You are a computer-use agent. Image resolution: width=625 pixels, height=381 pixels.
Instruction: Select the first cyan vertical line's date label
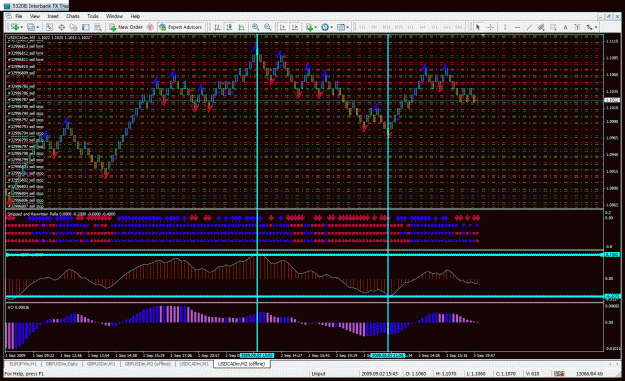pyautogui.click(x=257, y=355)
